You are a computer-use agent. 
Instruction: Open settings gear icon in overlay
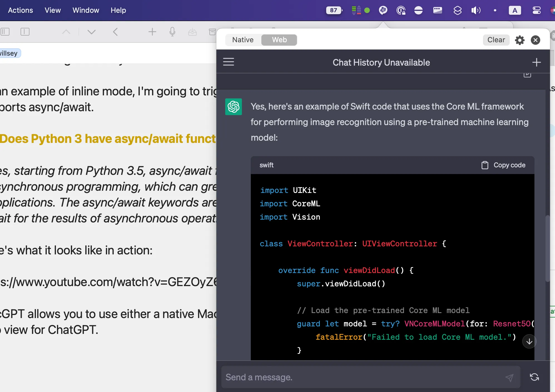tap(520, 39)
